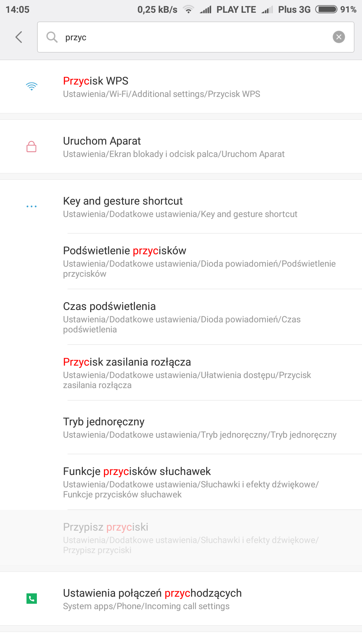
Task: Tap the lock icon beside Uruchom Aparat
Action: coord(32,147)
